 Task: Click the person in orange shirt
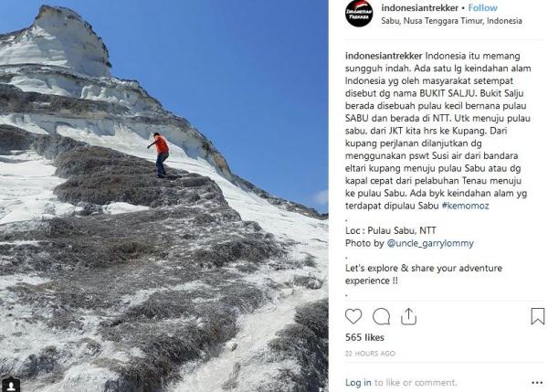[x=160, y=155]
